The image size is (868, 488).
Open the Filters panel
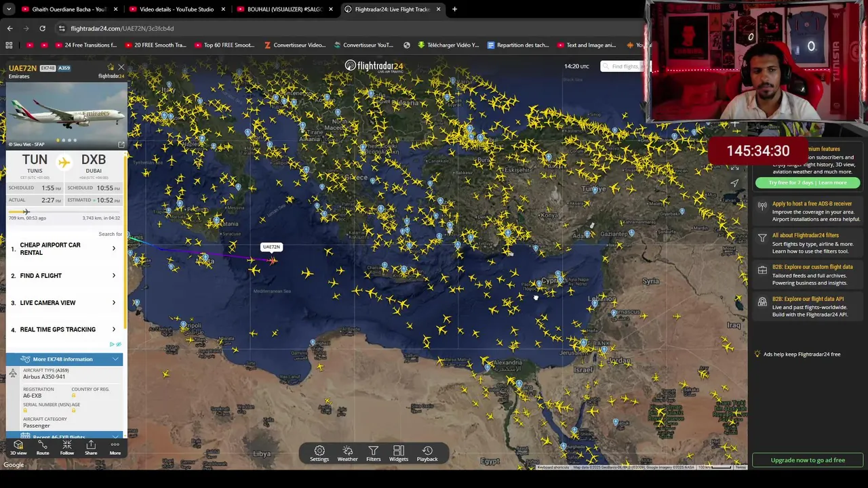(374, 453)
